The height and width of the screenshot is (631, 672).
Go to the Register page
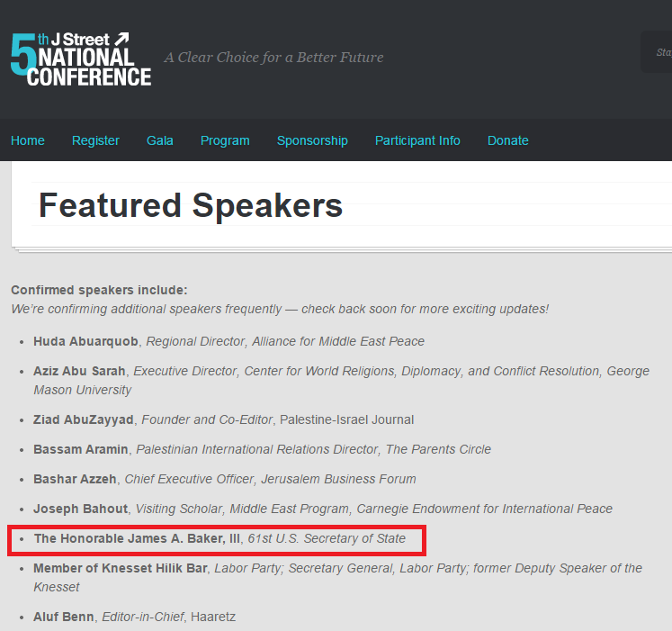[x=95, y=140]
